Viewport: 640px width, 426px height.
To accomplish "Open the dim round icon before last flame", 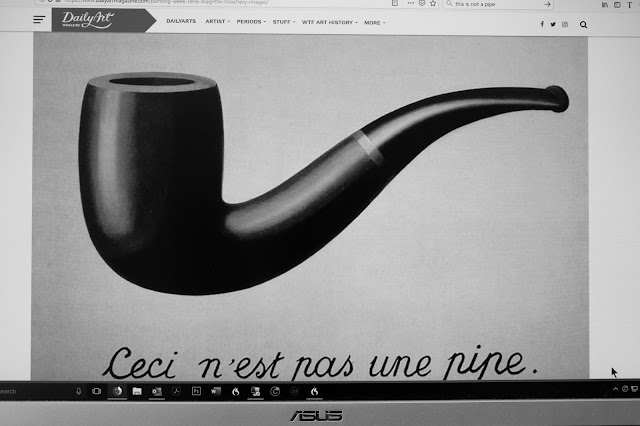I will click(x=295, y=392).
